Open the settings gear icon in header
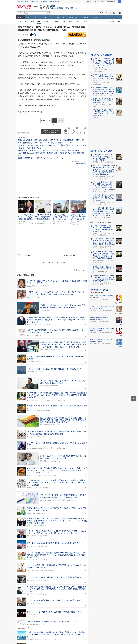Image resolution: width=138 pixels, height=644 pixels. [x=120, y=13]
